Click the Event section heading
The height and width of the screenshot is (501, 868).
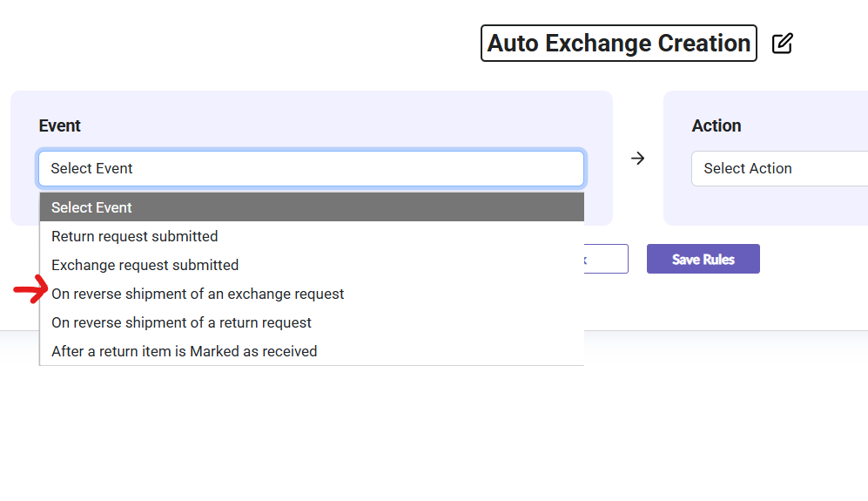(x=60, y=125)
